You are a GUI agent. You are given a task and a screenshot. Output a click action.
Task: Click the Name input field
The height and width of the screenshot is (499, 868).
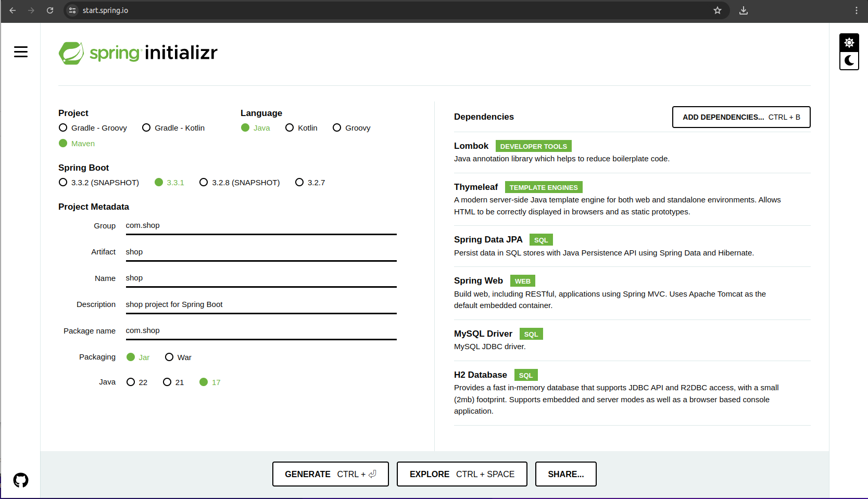pyautogui.click(x=261, y=278)
